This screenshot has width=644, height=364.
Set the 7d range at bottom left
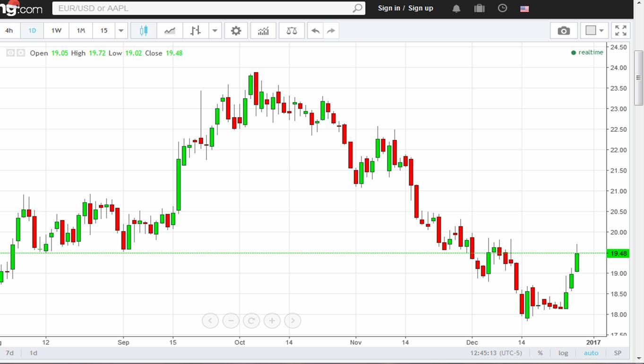click(9, 353)
